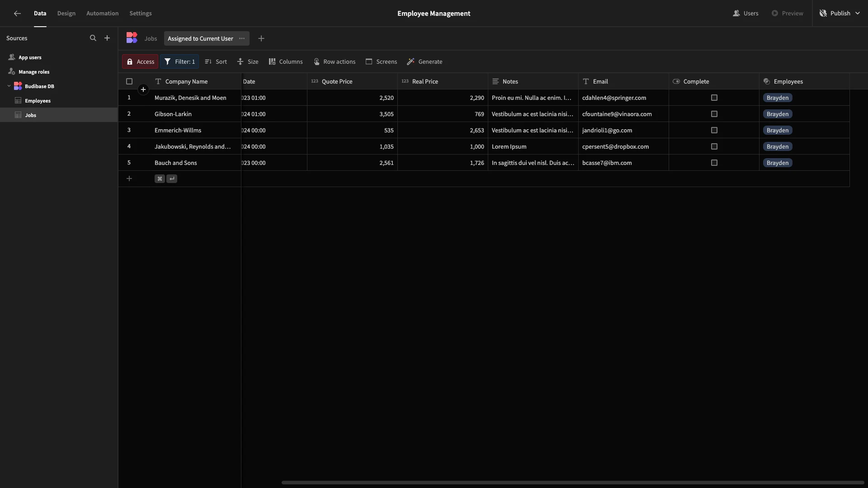Screen dimensions: 868x488
Task: Switch to the Settings tab
Action: coord(141,14)
